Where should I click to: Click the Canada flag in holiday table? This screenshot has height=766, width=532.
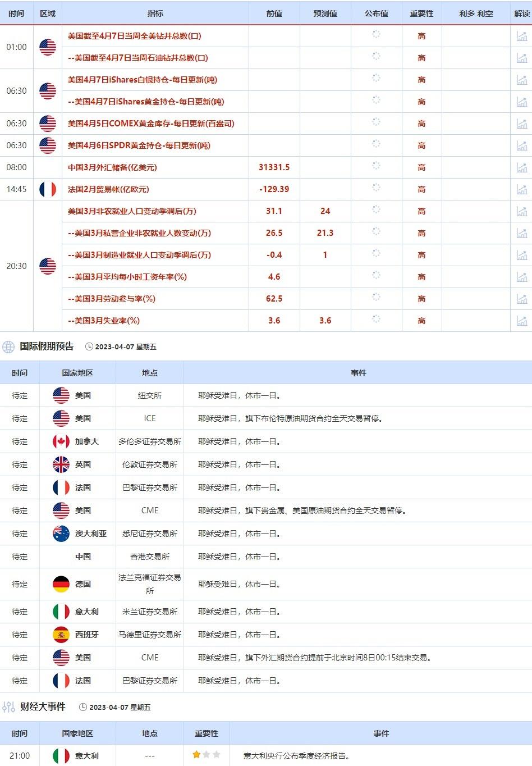click(x=61, y=441)
